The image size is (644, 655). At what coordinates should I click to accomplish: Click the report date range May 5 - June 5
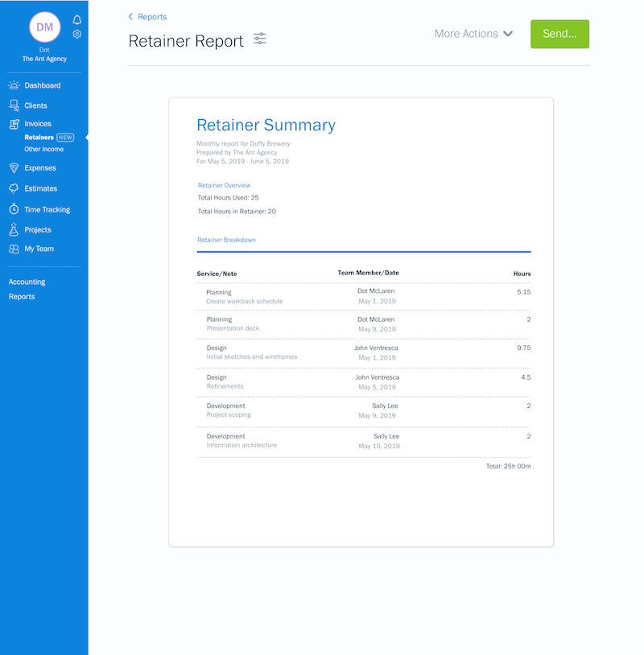coord(242,161)
